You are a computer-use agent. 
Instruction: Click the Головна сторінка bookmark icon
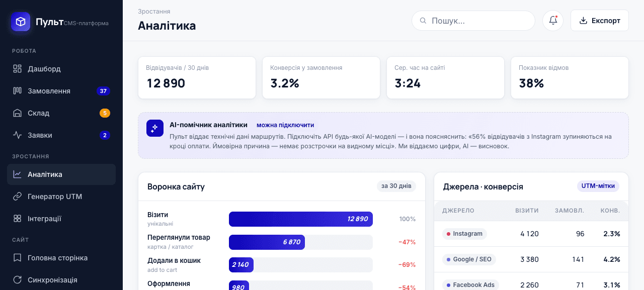pyautogui.click(x=17, y=258)
